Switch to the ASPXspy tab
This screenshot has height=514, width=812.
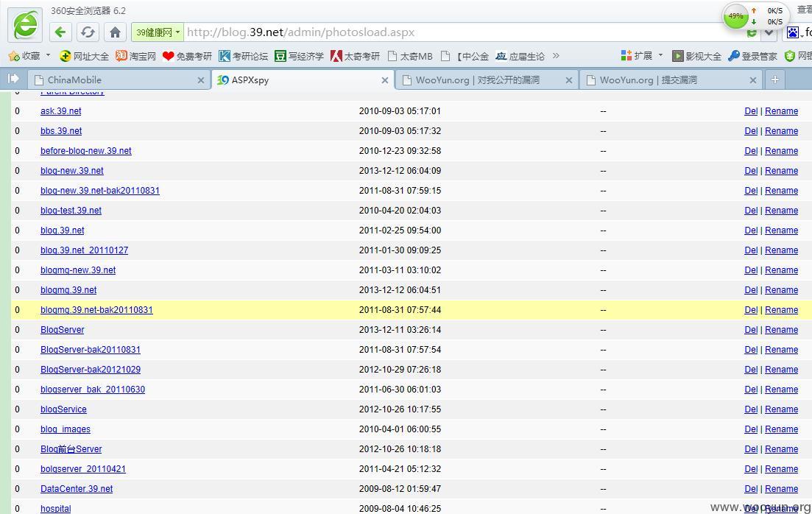point(303,80)
